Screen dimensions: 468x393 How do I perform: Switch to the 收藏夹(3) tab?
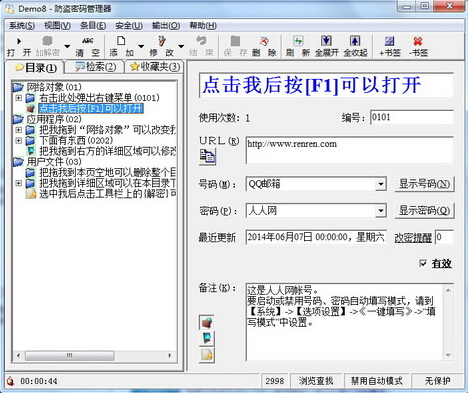[155, 67]
